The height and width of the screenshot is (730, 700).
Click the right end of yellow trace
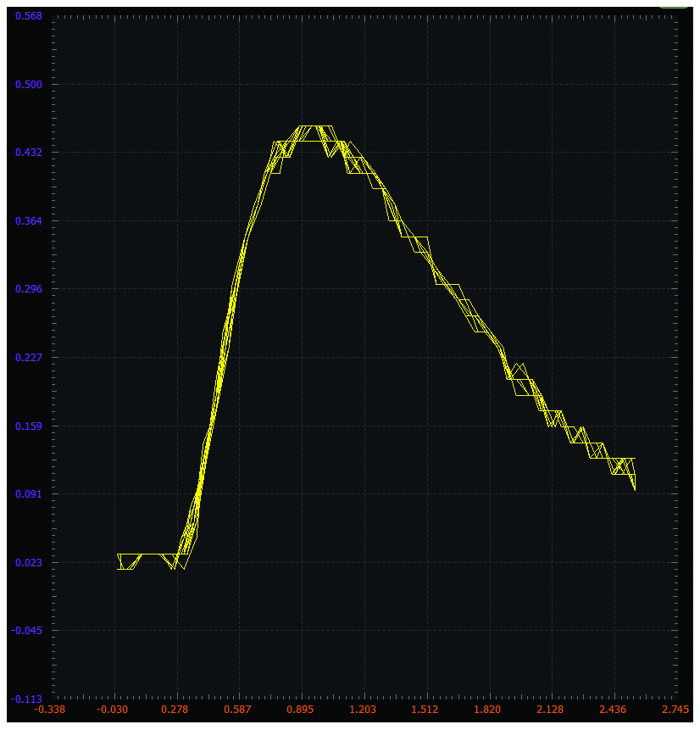[x=635, y=488]
